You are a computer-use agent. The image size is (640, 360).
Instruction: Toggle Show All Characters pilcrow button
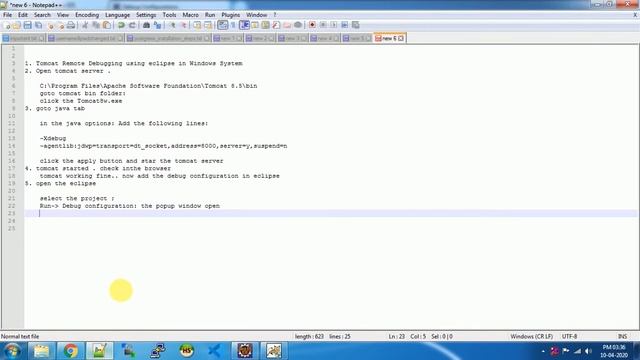pos(233,25)
